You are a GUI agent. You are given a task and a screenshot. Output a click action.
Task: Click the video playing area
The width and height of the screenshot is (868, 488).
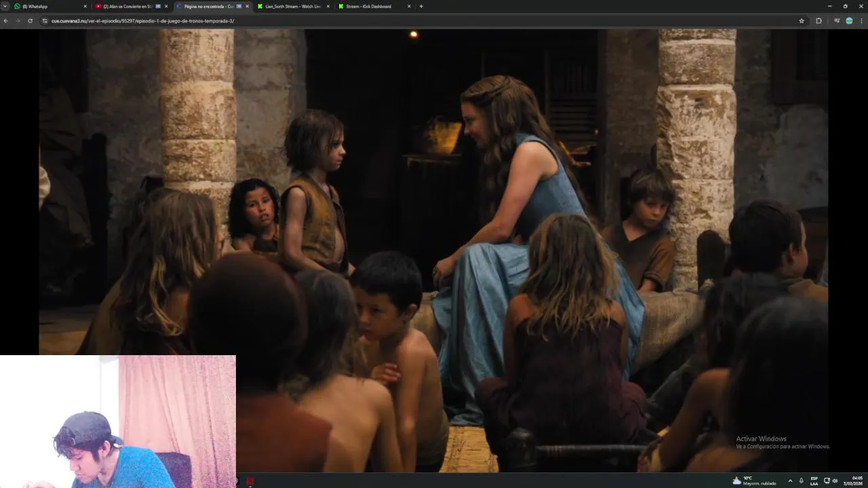pos(433,251)
